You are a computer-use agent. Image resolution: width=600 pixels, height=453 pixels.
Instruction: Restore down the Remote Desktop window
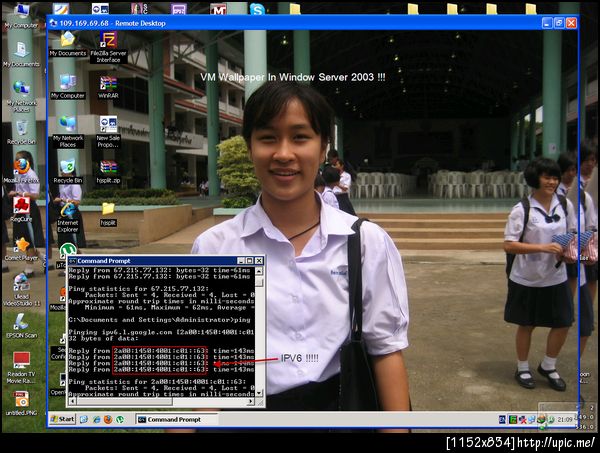tap(559, 23)
